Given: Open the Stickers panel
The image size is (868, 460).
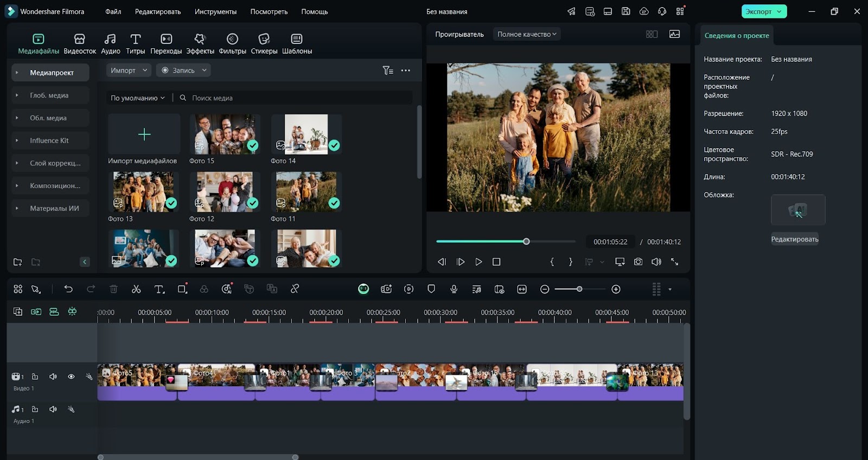Looking at the screenshot, I should click(264, 43).
